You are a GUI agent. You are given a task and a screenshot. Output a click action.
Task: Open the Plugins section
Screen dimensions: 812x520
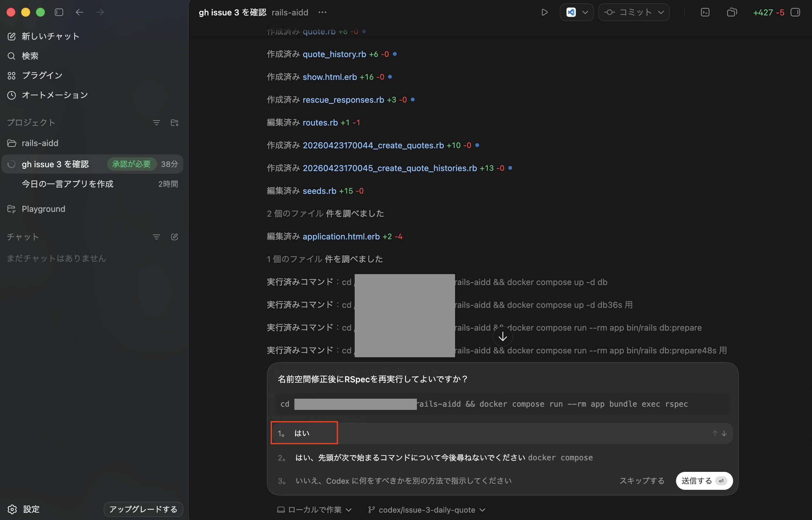point(42,75)
